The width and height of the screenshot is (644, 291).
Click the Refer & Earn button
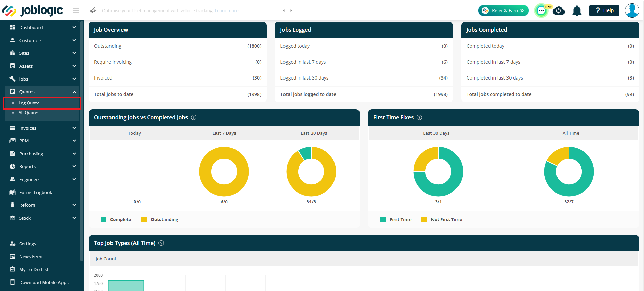503,10
